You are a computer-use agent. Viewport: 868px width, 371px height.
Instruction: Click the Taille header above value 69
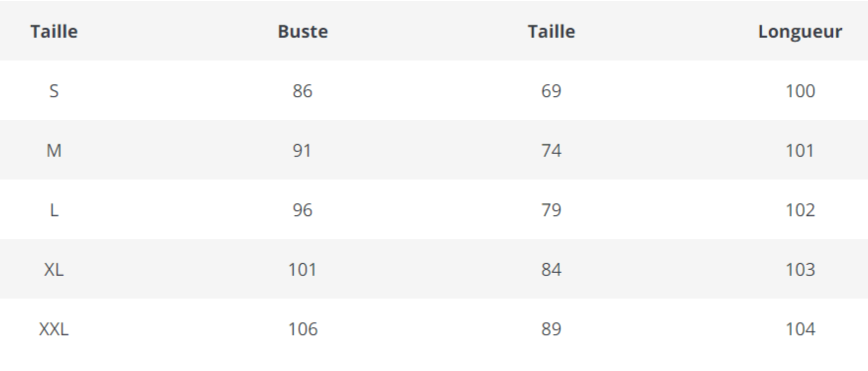(x=551, y=32)
